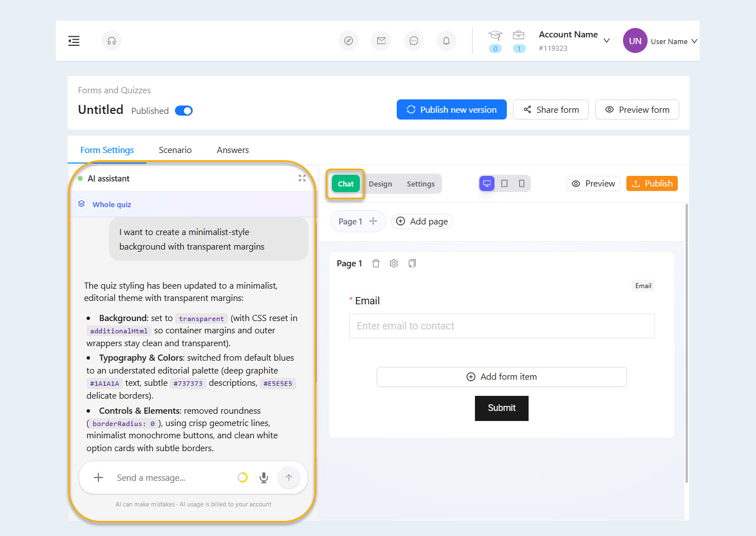Open the Design tab

tap(381, 184)
